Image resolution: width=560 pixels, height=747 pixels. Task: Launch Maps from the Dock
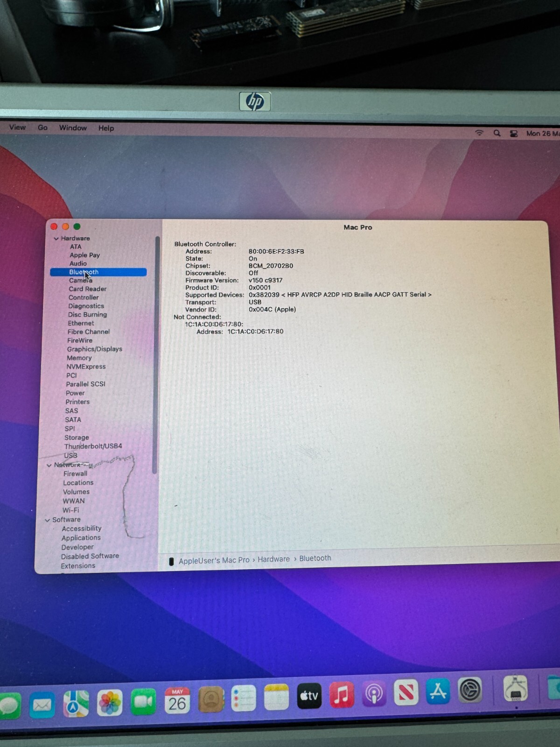pyautogui.click(x=76, y=703)
